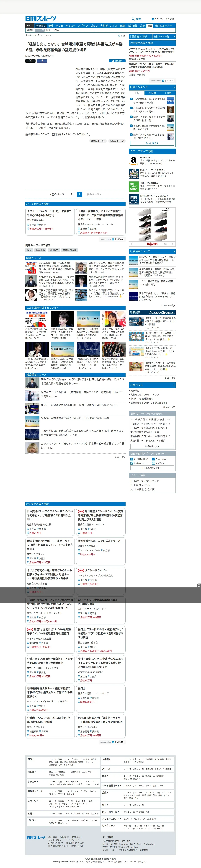Image resolution: width=201 pixels, height=868 pixels.
Task: Select the サッカー navigation tab
Action: tap(70, 26)
